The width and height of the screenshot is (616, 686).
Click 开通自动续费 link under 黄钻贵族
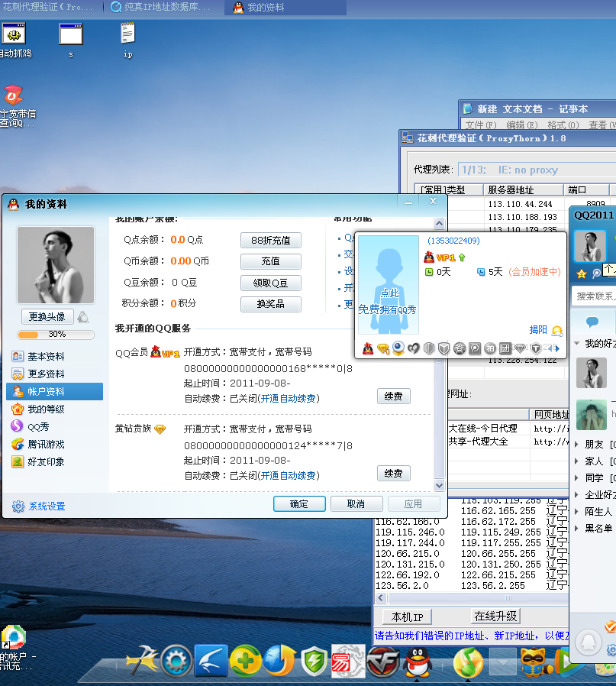tap(288, 476)
